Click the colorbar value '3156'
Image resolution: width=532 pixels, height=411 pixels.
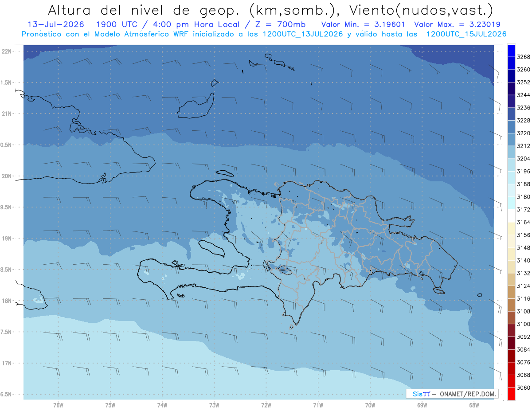[x=524, y=235]
